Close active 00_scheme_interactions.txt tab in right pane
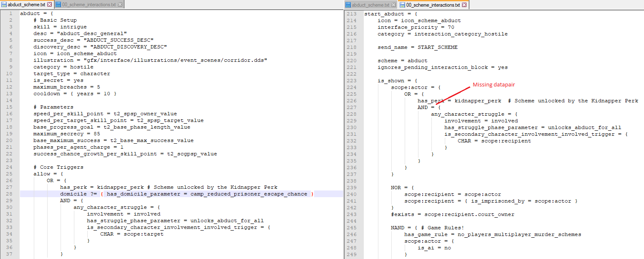The image size is (644, 259). [x=464, y=5]
